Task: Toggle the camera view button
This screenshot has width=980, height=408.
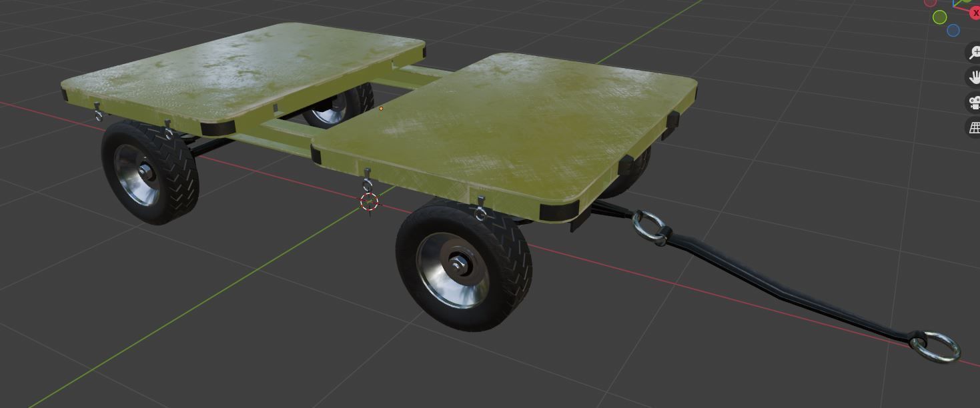Action: pyautogui.click(x=975, y=102)
